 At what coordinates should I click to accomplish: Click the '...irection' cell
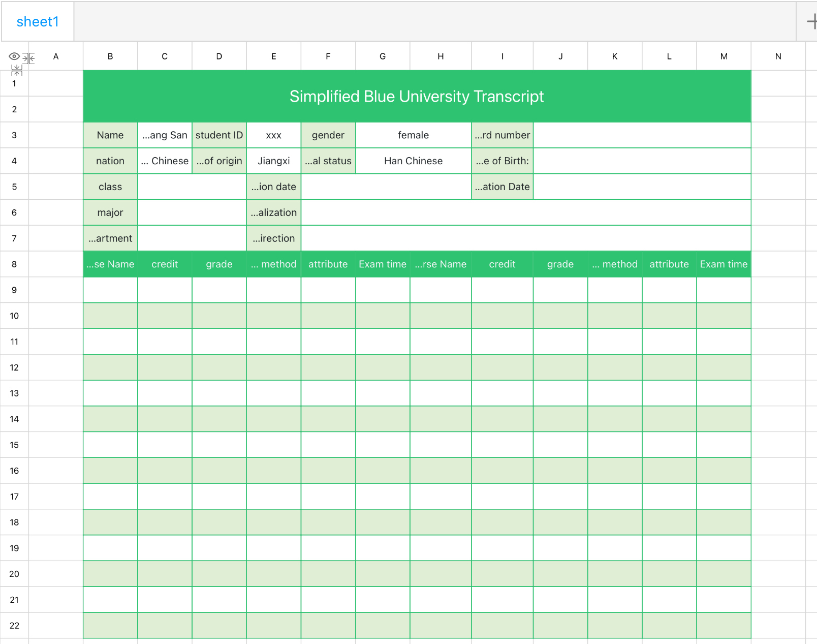273,238
